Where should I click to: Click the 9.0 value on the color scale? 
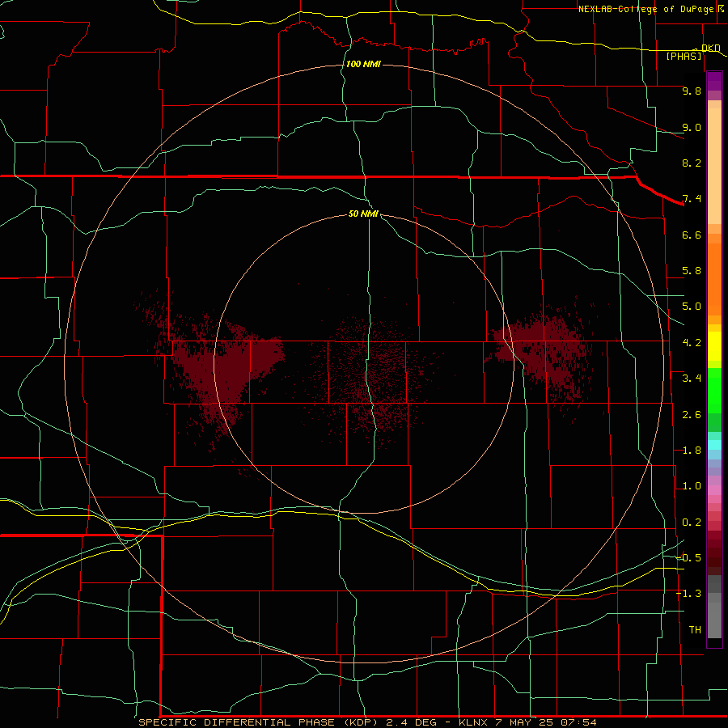[x=692, y=128]
